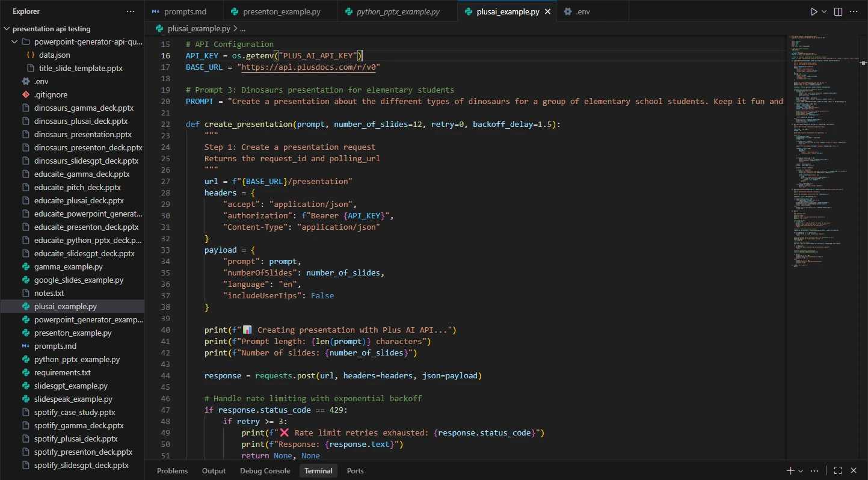Viewport: 868px width, 480px height.
Task: Expand the powerpoint-generator-api folder
Action: tap(88, 42)
